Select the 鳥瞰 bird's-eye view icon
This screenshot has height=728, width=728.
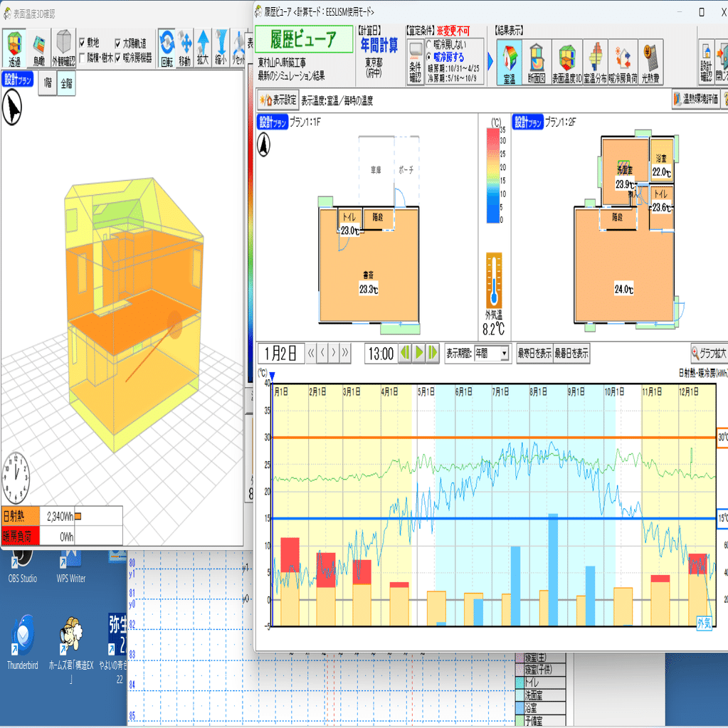39,49
